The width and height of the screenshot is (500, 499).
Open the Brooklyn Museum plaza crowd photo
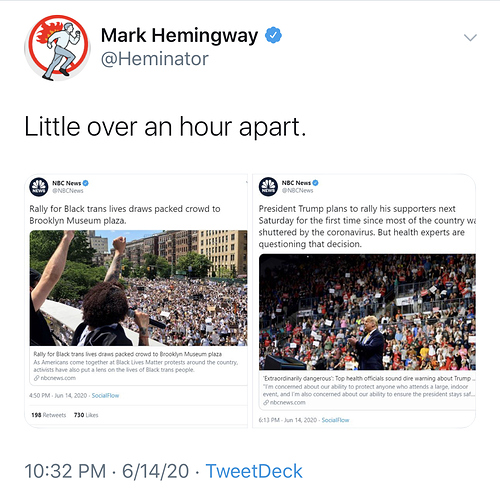coord(138,288)
